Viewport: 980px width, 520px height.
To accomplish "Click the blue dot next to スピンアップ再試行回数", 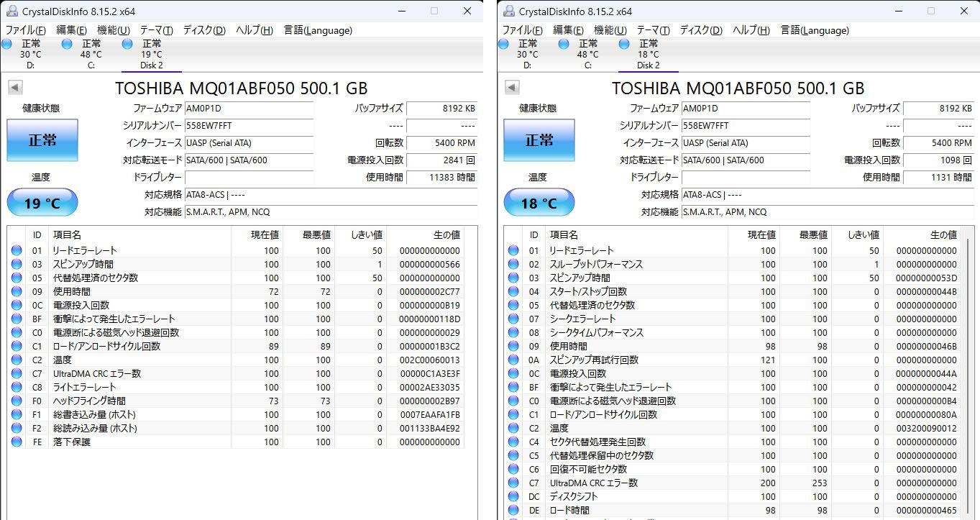I will [513, 360].
